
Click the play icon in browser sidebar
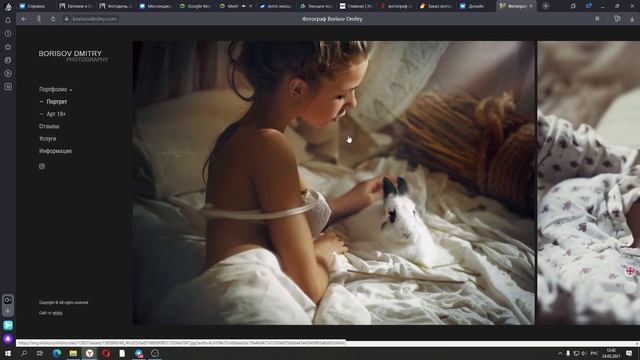tap(8, 73)
